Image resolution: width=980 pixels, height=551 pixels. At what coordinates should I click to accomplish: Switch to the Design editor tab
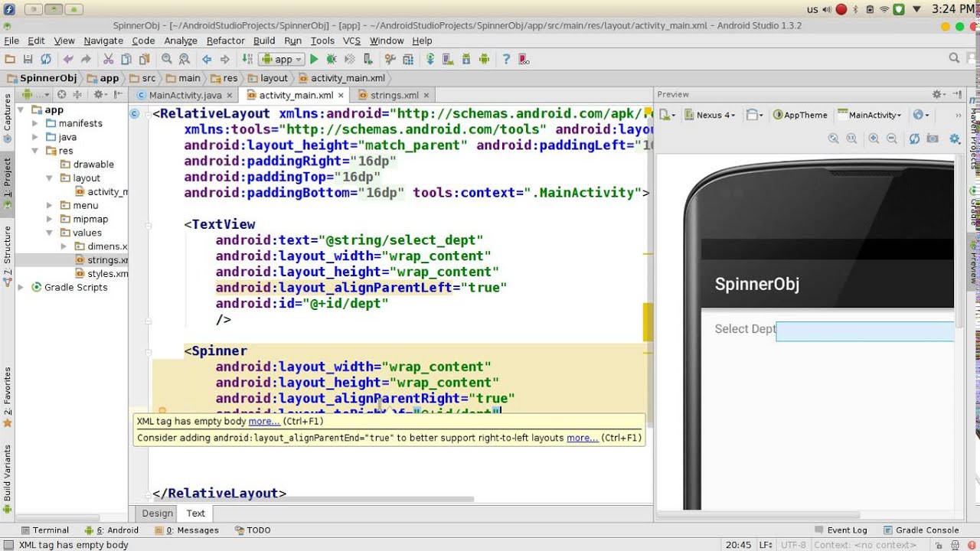tap(157, 514)
